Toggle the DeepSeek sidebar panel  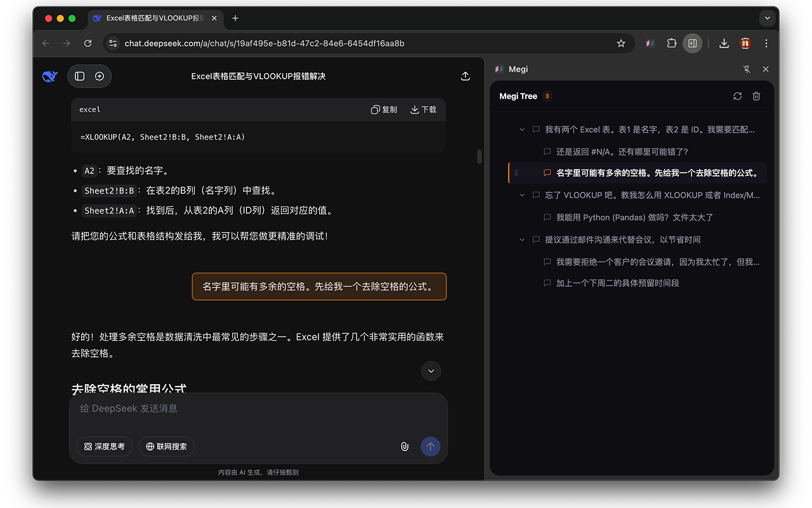80,76
